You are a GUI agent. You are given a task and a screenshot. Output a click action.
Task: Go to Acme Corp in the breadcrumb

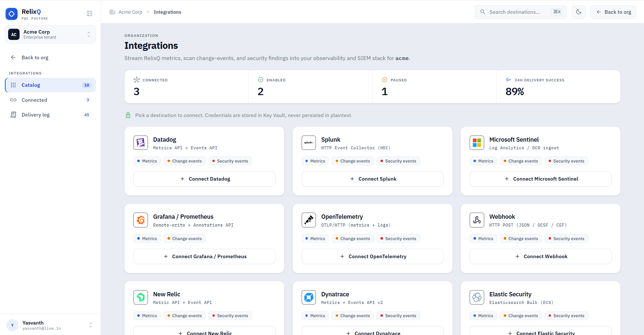tap(130, 12)
